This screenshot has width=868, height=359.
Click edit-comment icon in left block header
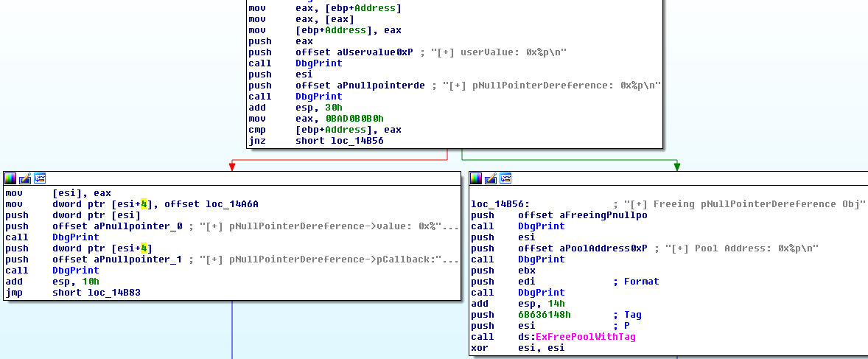pos(25,178)
